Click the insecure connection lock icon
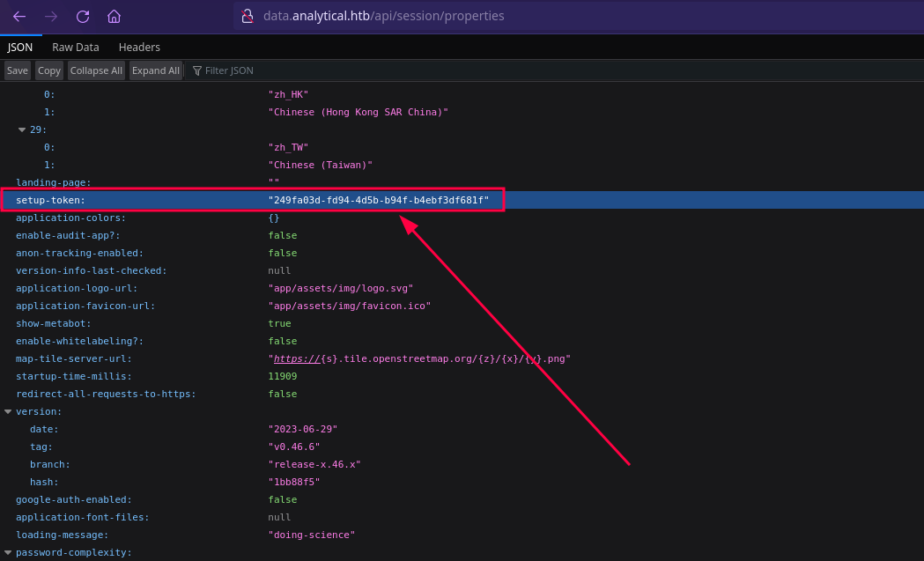Image resolution: width=924 pixels, height=561 pixels. tap(248, 16)
